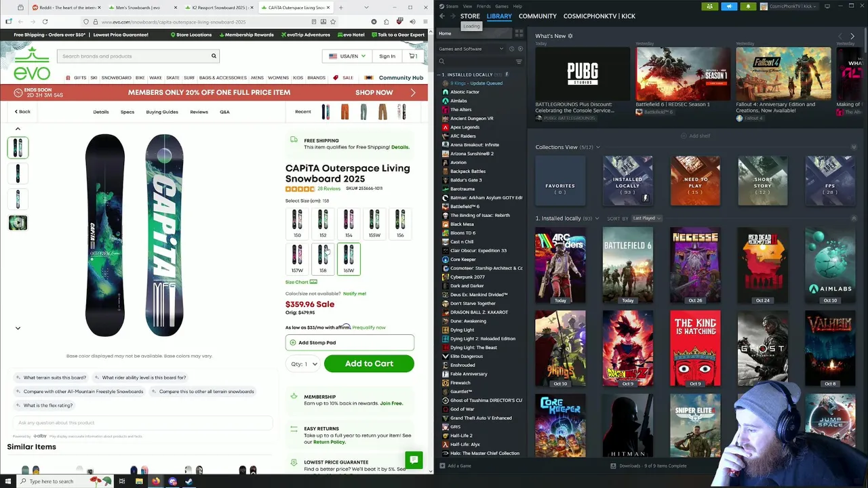Open the live chat bubble on evo
Screen dimensions: 868x488
point(413,460)
